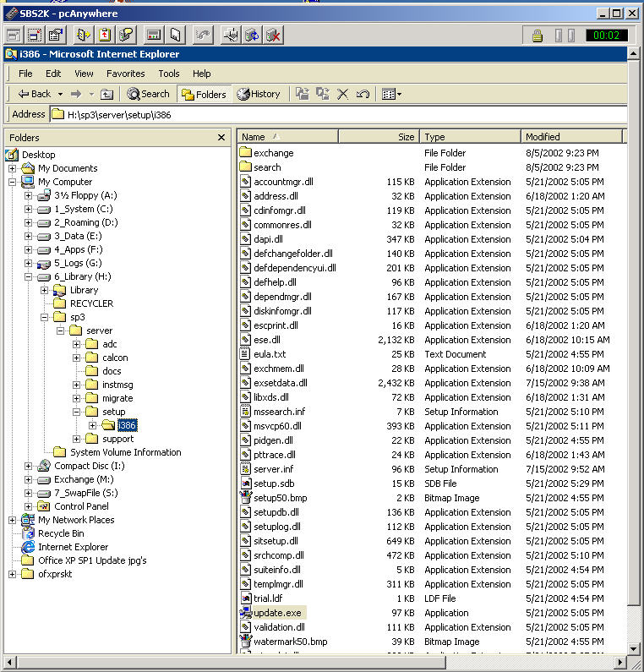Collapse 6_Library (H:) drive
The image size is (644, 672).
pyautogui.click(x=28, y=277)
